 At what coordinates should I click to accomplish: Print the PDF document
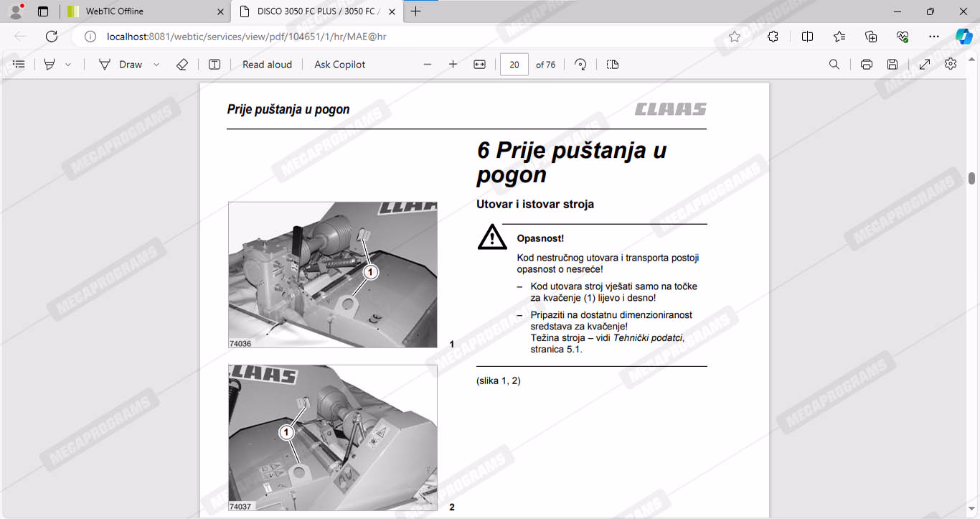866,65
